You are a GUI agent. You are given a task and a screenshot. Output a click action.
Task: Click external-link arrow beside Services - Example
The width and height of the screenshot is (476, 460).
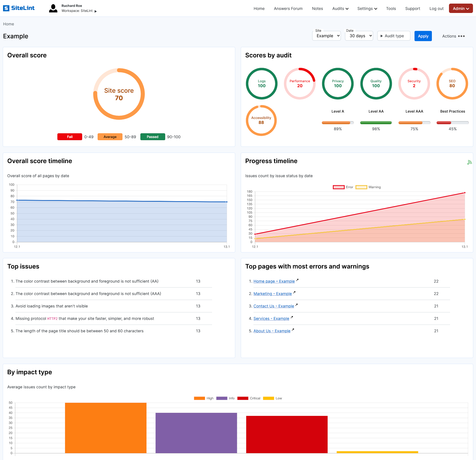(292, 317)
